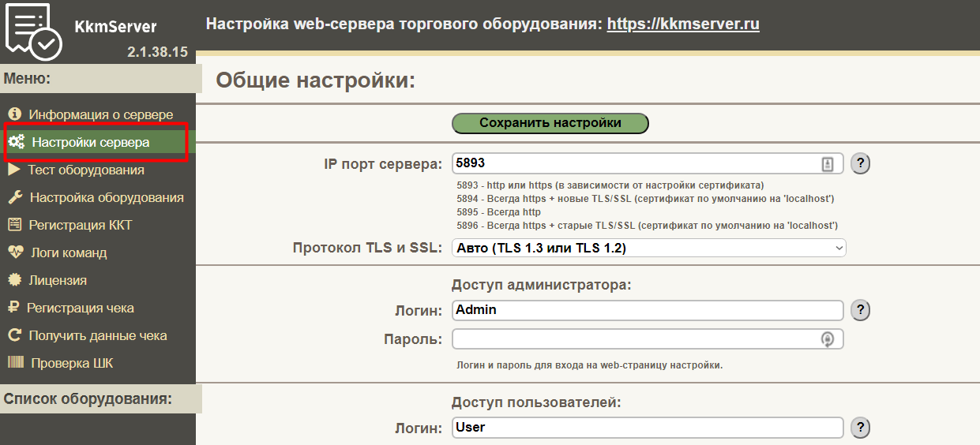The width and height of the screenshot is (980, 445).
Task: Click the barcode icon beside Проверка ШК
Action: tap(16, 363)
